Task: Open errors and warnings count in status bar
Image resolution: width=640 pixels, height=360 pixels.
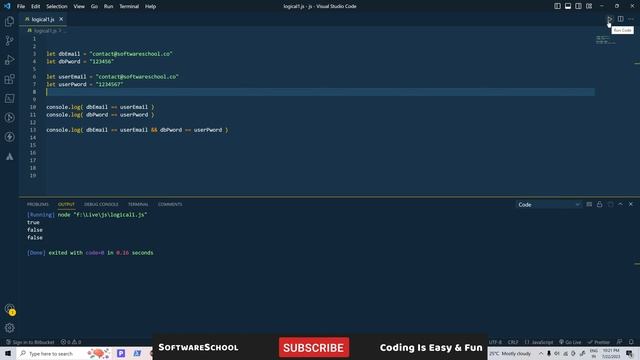Action: 71,342
